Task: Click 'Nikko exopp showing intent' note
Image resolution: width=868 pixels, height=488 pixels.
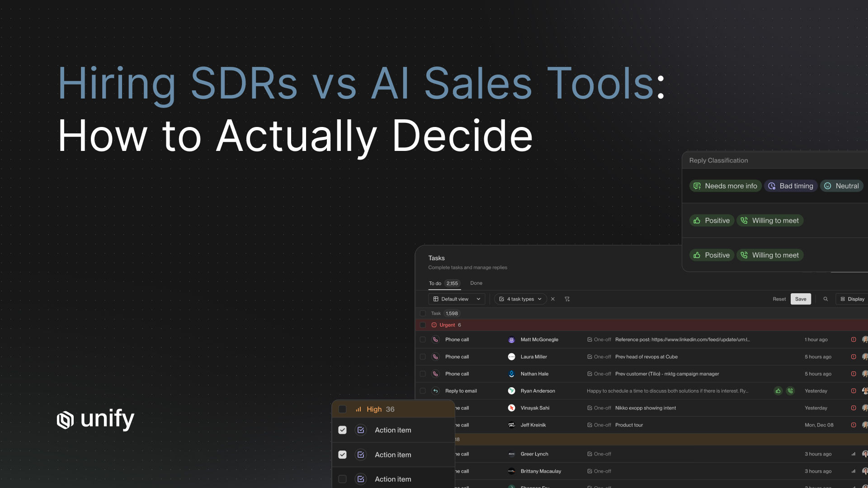Action: pos(646,408)
